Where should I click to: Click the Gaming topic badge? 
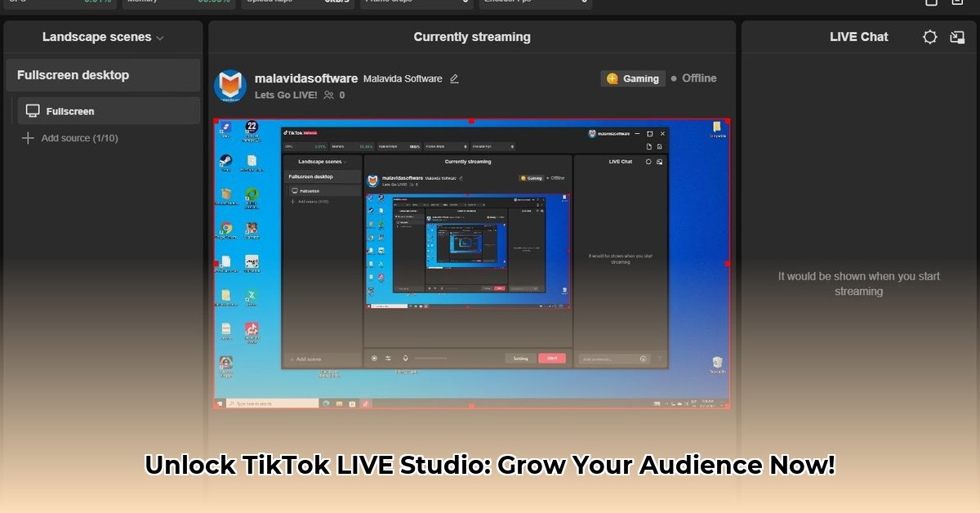[x=633, y=78]
